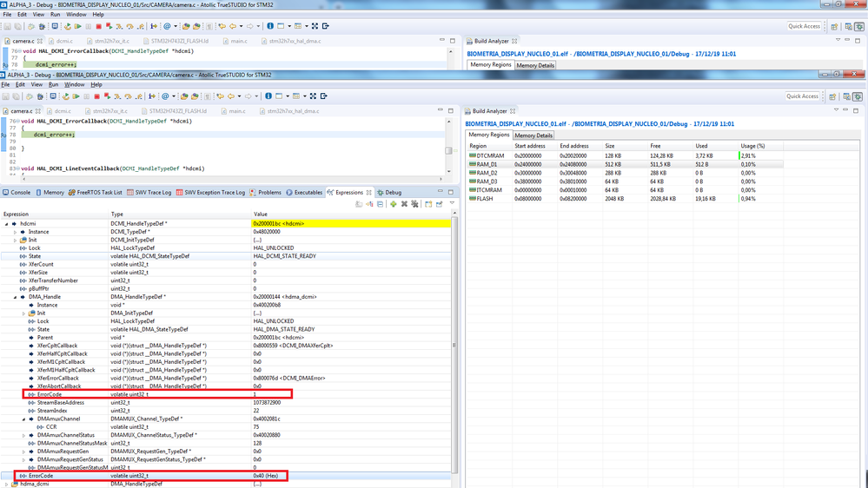Toggle Pin to Debug Context icon

tap(439, 204)
